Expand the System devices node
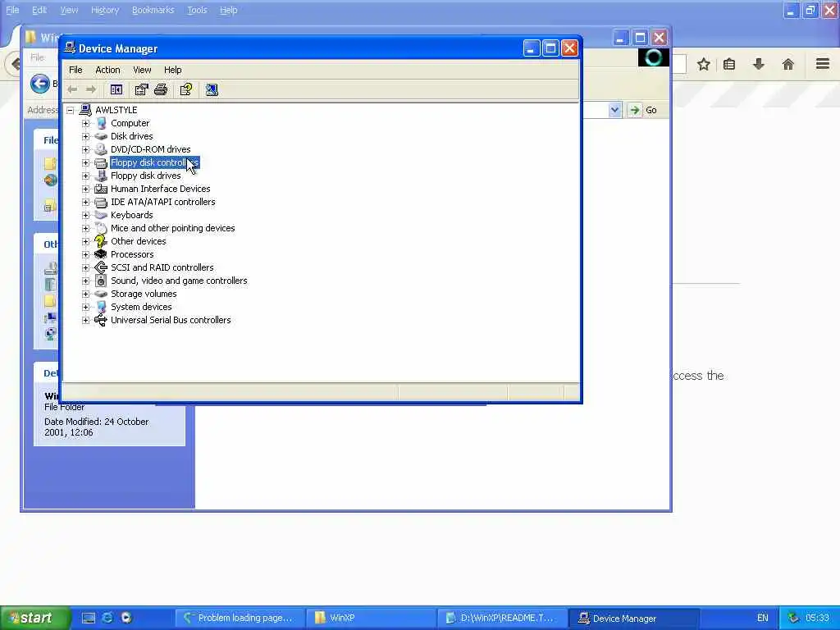 point(85,307)
